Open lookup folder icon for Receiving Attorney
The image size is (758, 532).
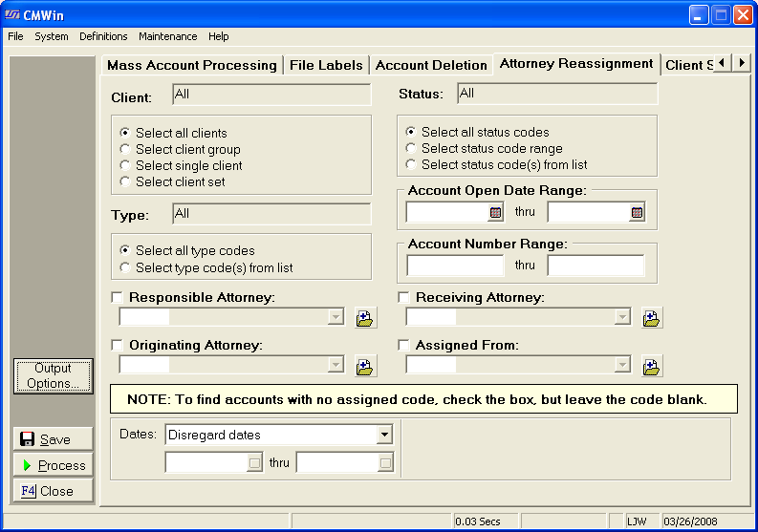[x=652, y=318]
